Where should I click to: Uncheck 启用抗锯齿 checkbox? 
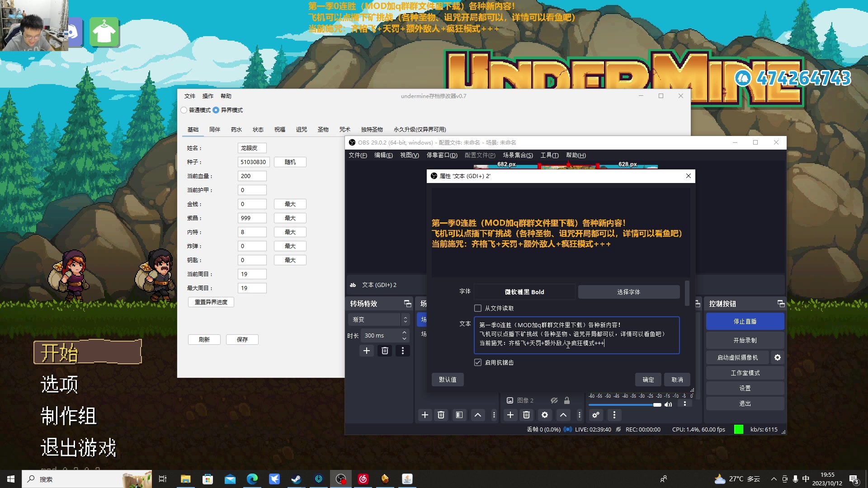478,362
